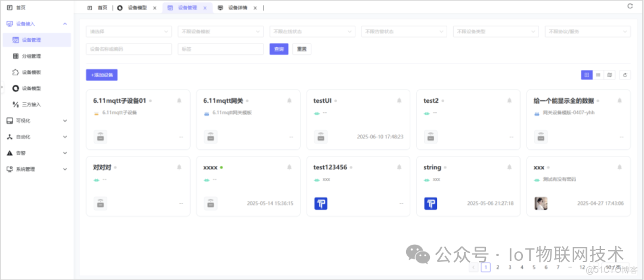Expand the 系统管理 sidebar menu

(37, 169)
